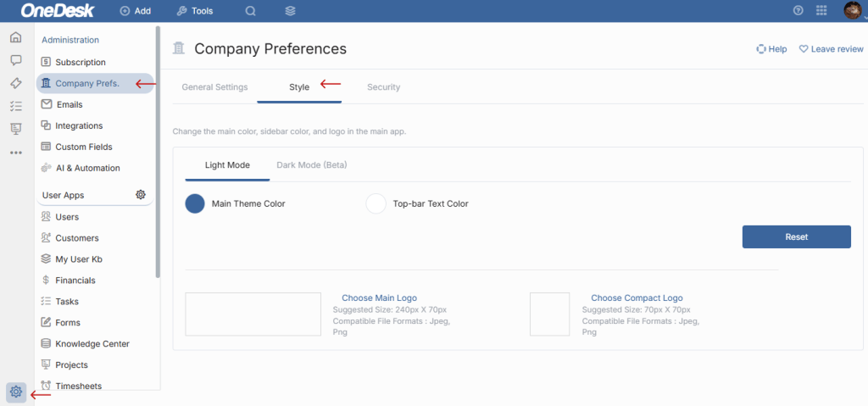Click the administration gear icon at bottom left

(x=15, y=392)
